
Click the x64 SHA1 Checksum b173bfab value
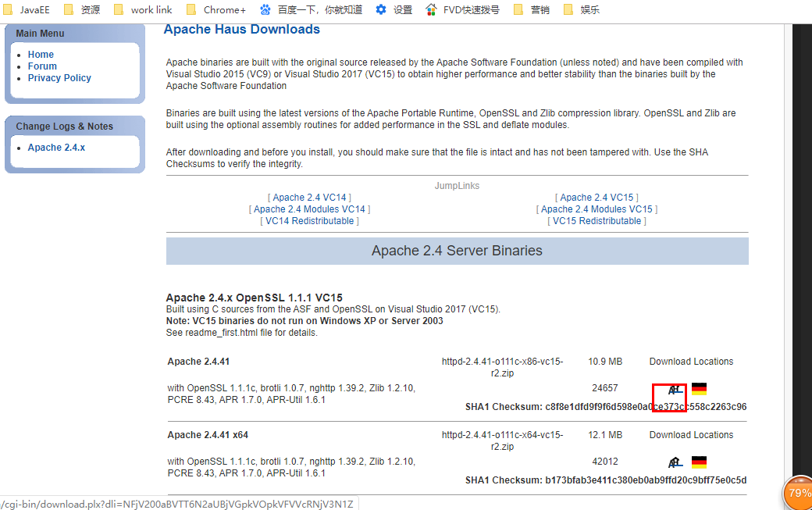646,480
